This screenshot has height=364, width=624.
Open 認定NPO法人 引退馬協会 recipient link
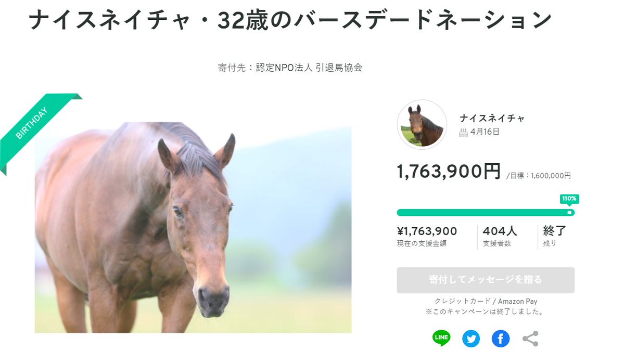pyautogui.click(x=309, y=68)
